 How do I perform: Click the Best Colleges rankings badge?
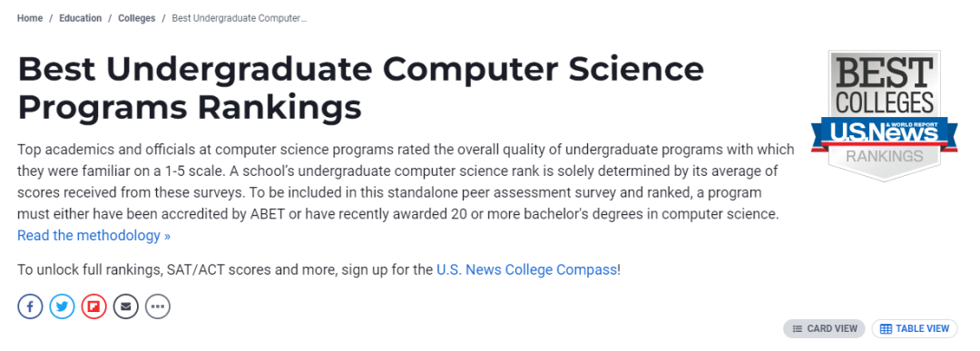[884, 115]
